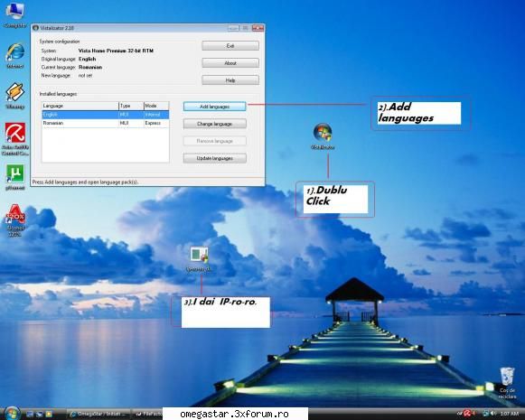Viewport: 525px width, 420px height.
Task: Click the Type column header
Action: [131, 106]
